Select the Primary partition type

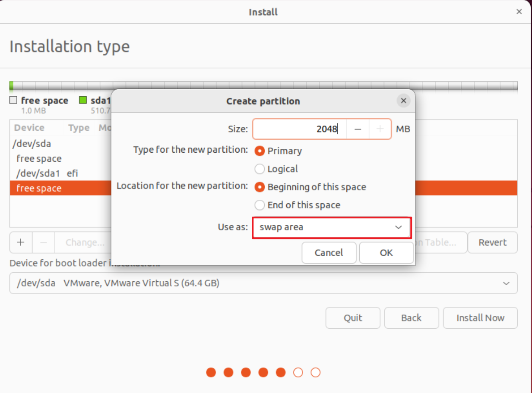click(x=260, y=151)
